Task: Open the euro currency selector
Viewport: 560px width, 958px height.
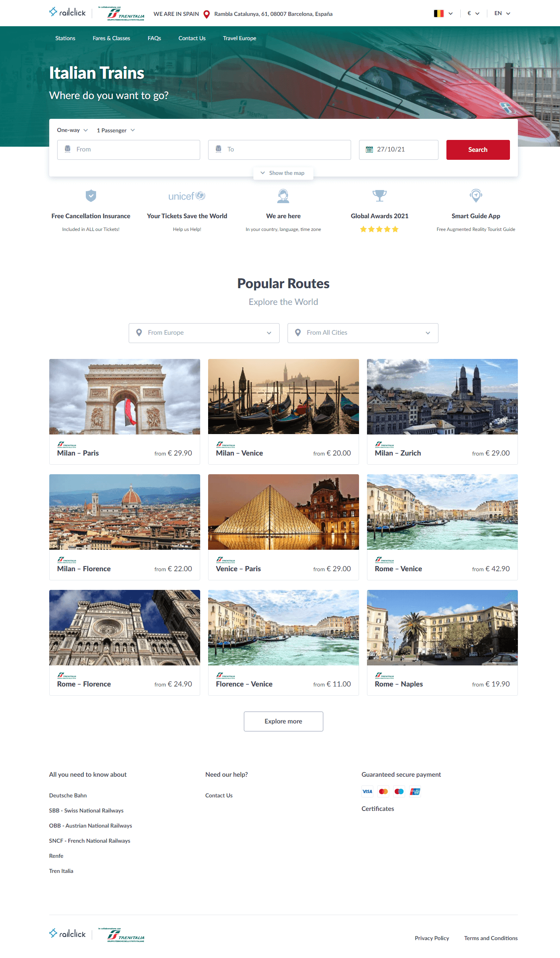Action: [473, 14]
